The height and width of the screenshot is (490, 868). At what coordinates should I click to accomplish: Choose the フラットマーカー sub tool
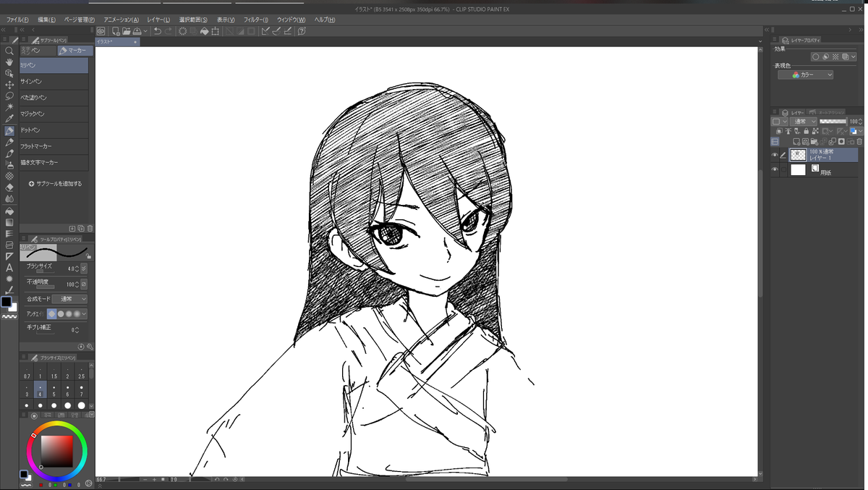tap(54, 146)
